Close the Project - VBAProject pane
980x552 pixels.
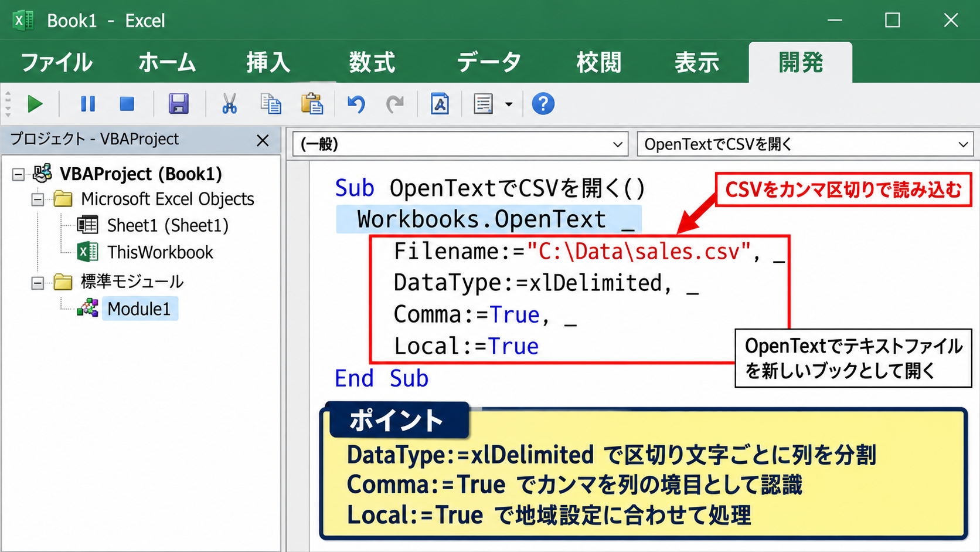coord(263,140)
